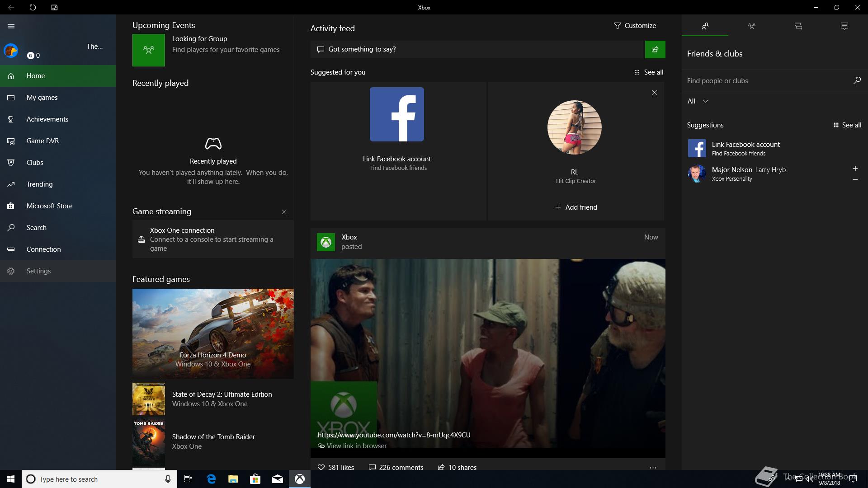The height and width of the screenshot is (488, 868).
Task: Click Link Facebook account in Suggestions
Action: pos(775,148)
